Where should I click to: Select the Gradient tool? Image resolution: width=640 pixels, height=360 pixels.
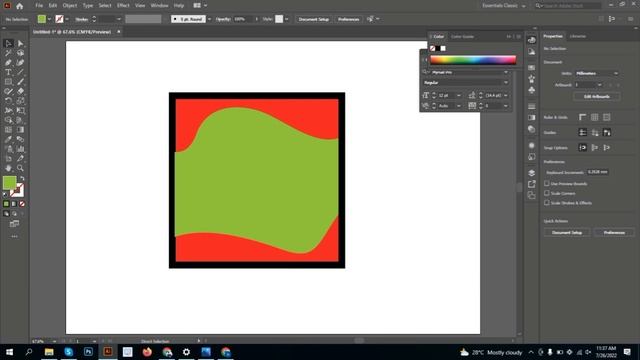(20, 130)
